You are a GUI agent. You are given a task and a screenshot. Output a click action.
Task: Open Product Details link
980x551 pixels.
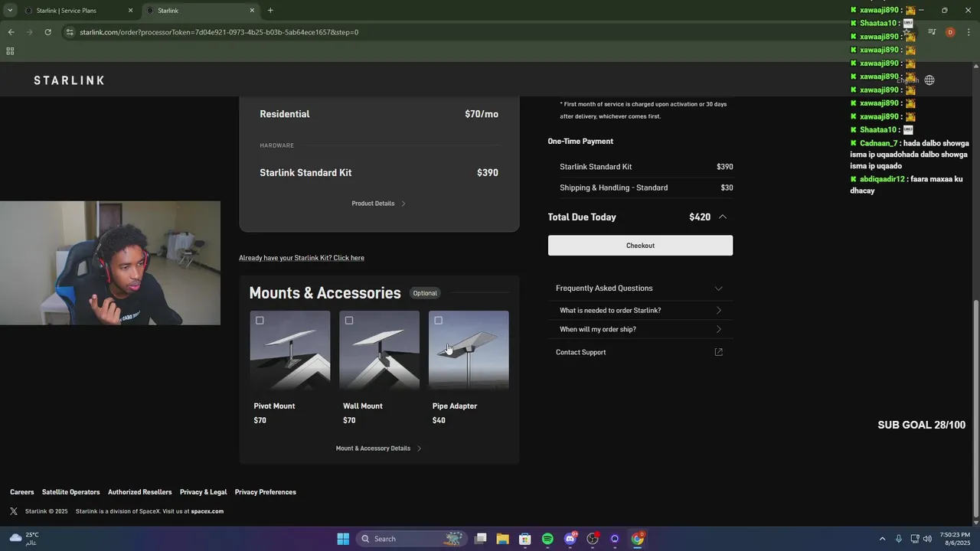pos(379,204)
